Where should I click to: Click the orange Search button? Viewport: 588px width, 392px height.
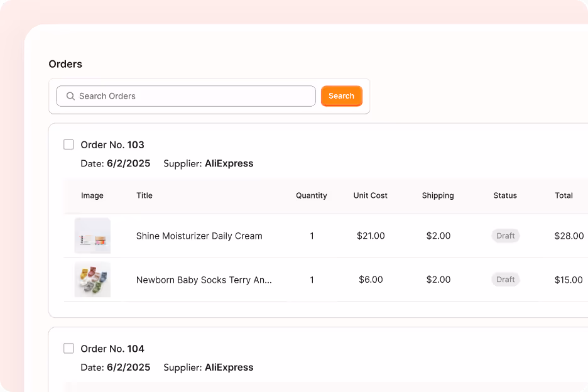tap(341, 96)
